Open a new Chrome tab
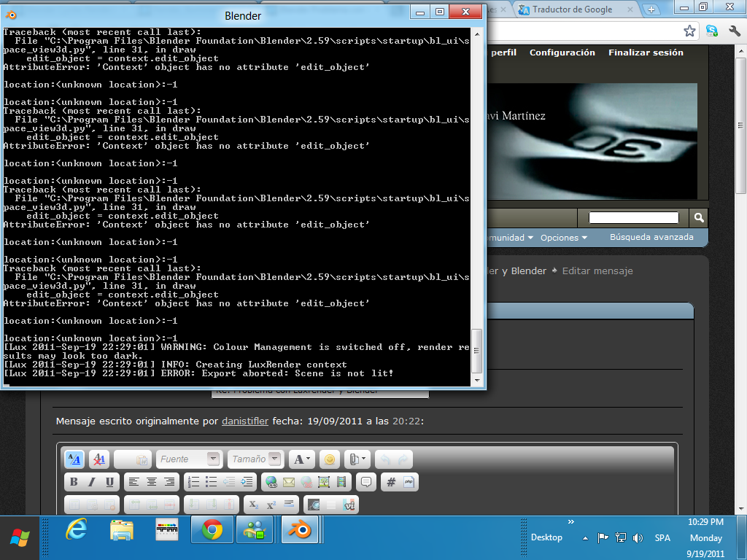747x560 pixels. 651,9
